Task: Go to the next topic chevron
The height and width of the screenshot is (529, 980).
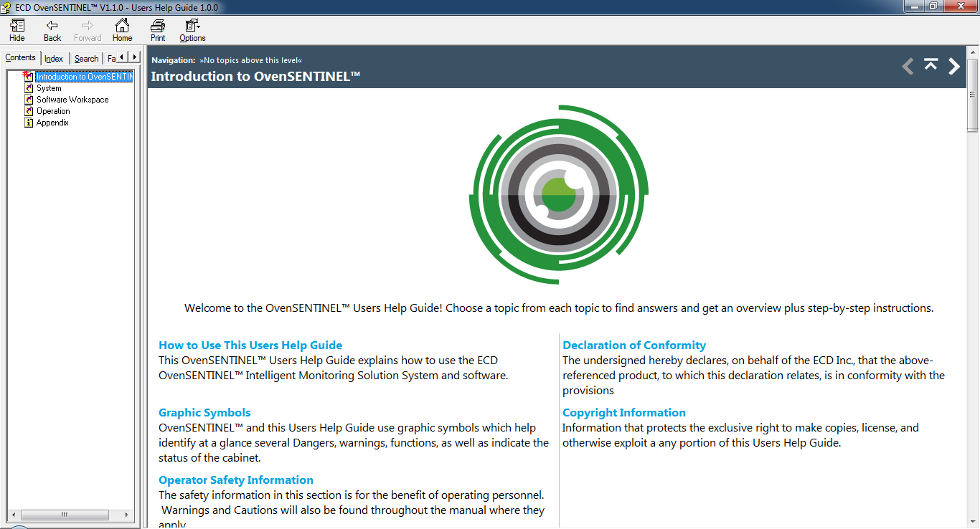Action: coord(954,66)
